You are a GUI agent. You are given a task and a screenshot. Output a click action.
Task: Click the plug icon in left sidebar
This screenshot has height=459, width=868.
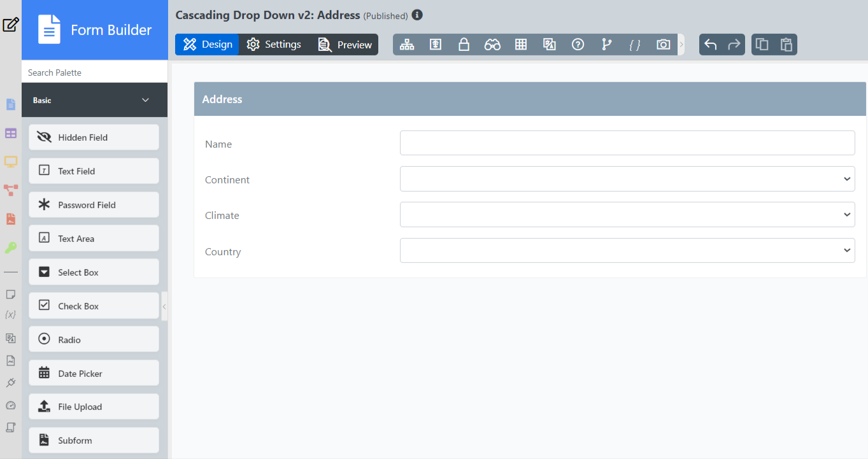pyautogui.click(x=11, y=383)
